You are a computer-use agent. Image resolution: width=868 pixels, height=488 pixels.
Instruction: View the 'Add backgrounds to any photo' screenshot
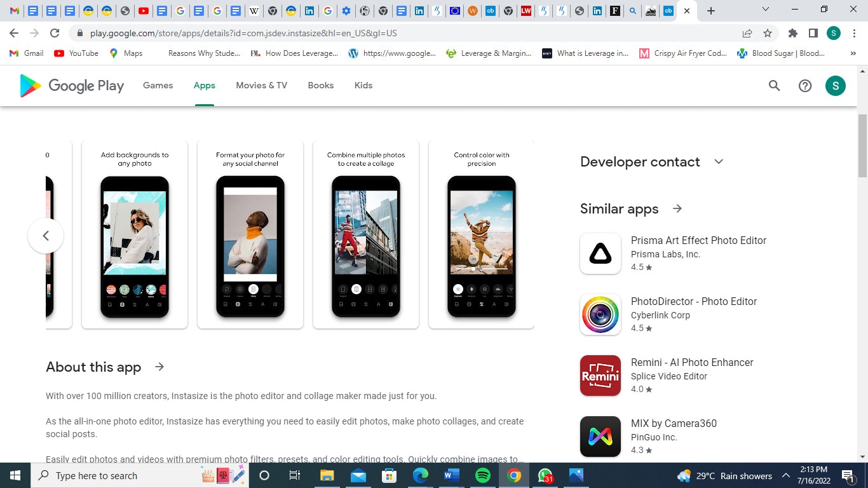point(135,234)
